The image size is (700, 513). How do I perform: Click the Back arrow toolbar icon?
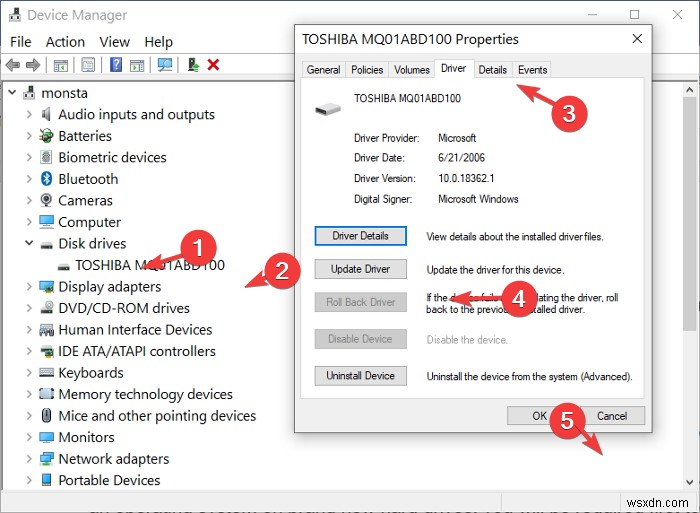click(x=13, y=65)
